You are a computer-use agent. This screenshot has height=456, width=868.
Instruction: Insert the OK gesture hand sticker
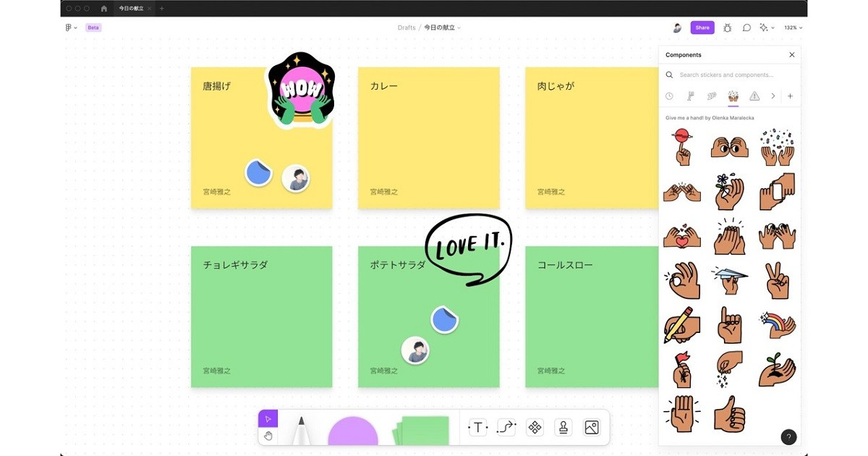point(681,282)
